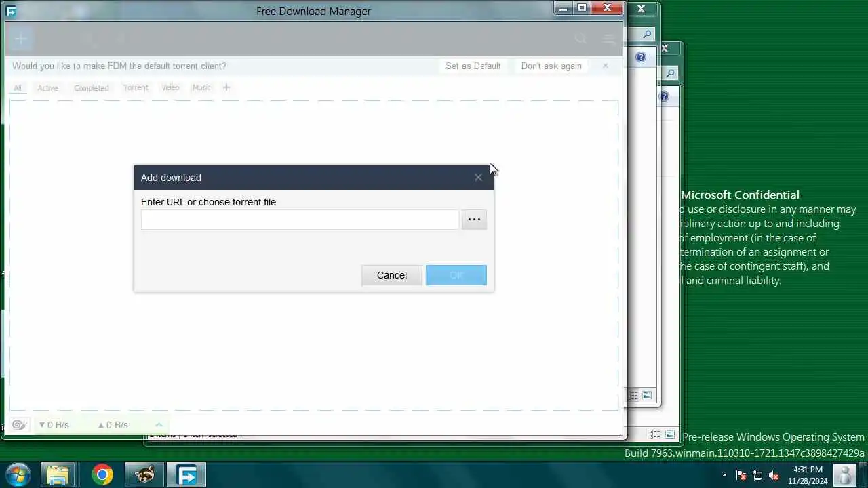Screen dimensions: 868x488
Task: Click Cancel in Add download dialog
Action: point(392,275)
